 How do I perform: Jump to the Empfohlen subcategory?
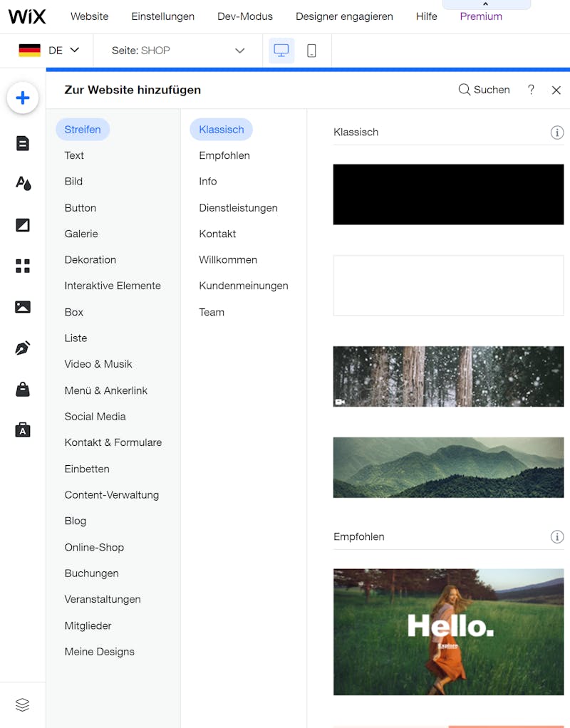tap(224, 155)
